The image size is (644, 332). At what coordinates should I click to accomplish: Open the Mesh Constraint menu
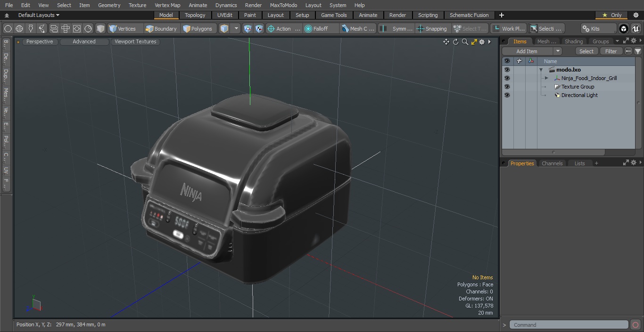coord(358,29)
